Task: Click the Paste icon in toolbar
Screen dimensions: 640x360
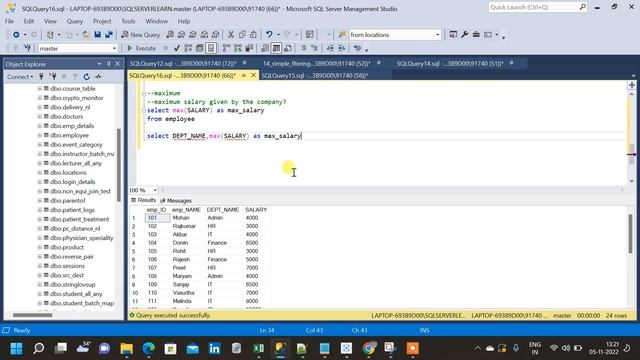Action: click(253, 35)
